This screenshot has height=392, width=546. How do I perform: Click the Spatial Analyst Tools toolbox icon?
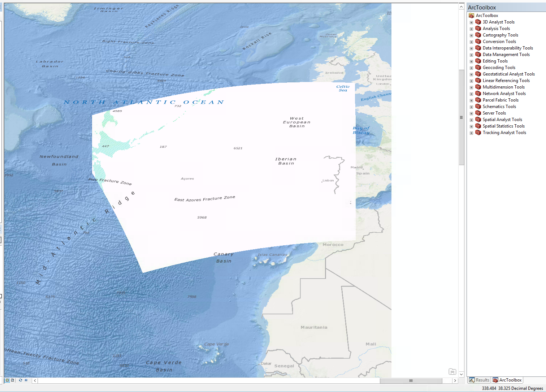(x=478, y=120)
